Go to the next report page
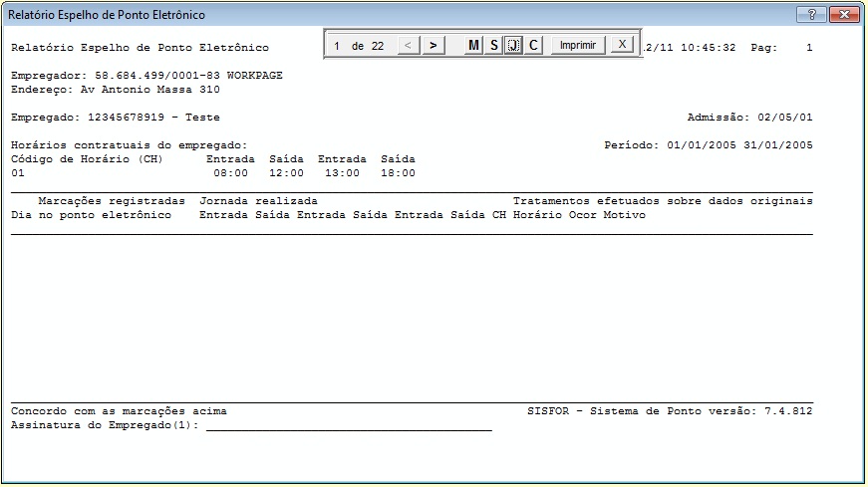This screenshot has height=487, width=868. tap(434, 46)
